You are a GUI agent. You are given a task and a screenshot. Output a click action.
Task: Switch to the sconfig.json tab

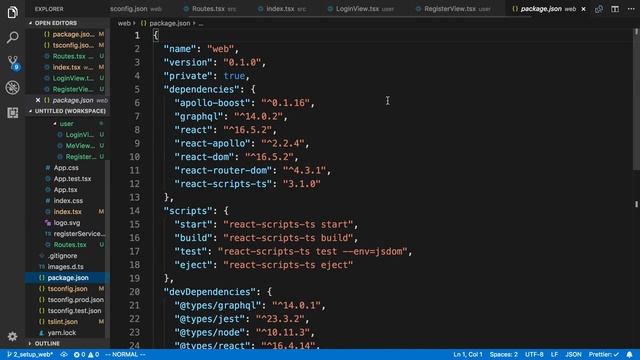tap(136, 9)
